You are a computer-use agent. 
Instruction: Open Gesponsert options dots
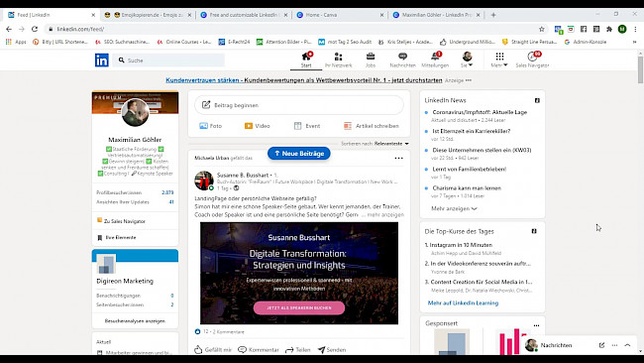[x=536, y=325]
